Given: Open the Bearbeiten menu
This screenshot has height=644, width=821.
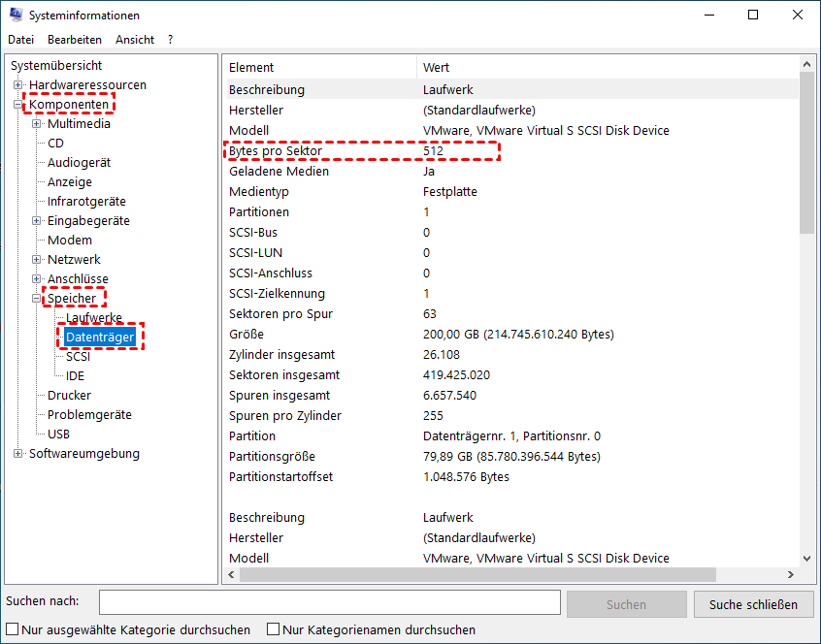Looking at the screenshot, I should point(75,40).
